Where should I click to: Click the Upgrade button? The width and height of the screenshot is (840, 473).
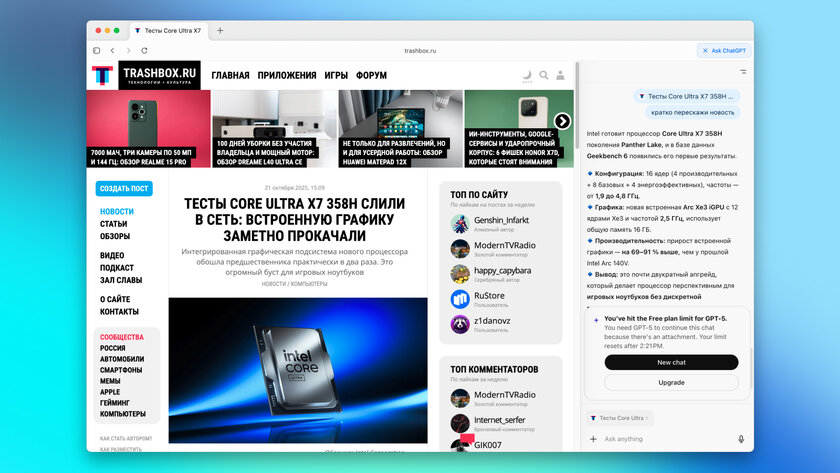671,382
